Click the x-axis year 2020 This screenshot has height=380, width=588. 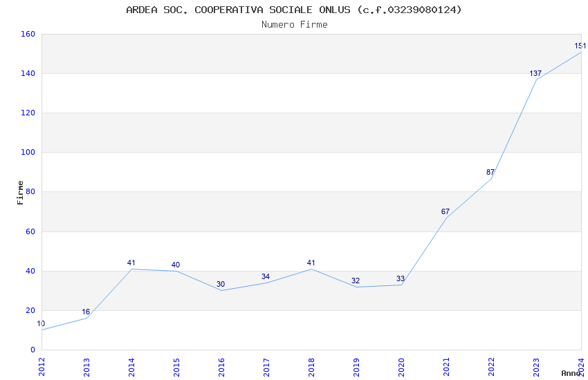pos(401,367)
